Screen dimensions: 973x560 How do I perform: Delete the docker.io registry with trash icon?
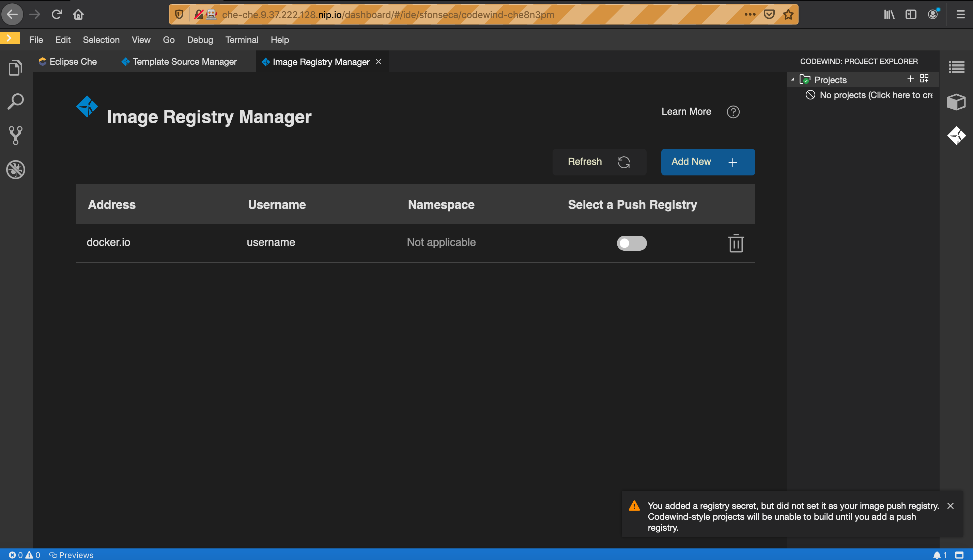736,243
